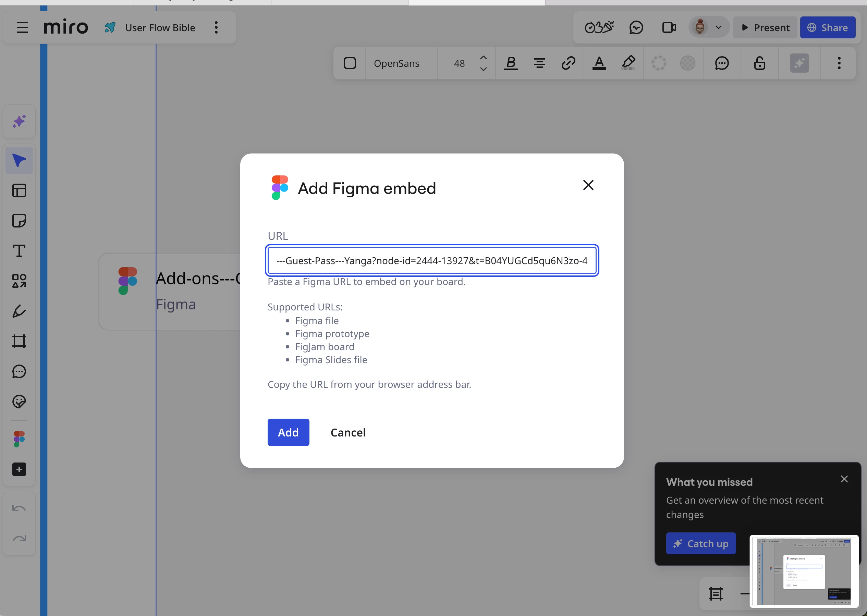
Task: Open the templates tool
Action: point(19,190)
